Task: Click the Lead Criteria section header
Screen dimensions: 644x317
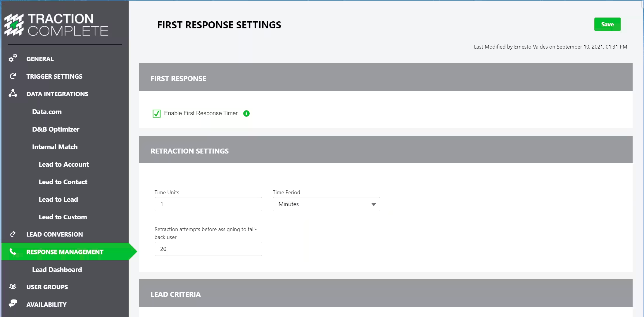Action: coord(386,293)
